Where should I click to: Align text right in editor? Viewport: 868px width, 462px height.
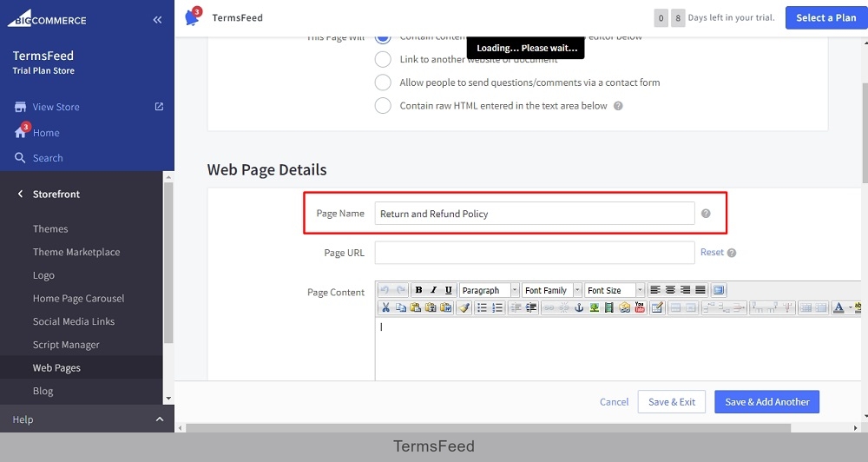(686, 290)
